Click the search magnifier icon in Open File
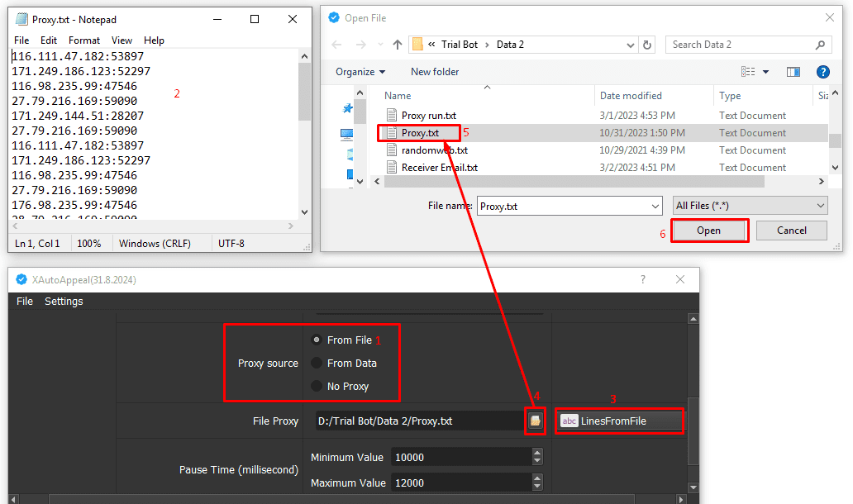The height and width of the screenshot is (504, 853). 821,45
